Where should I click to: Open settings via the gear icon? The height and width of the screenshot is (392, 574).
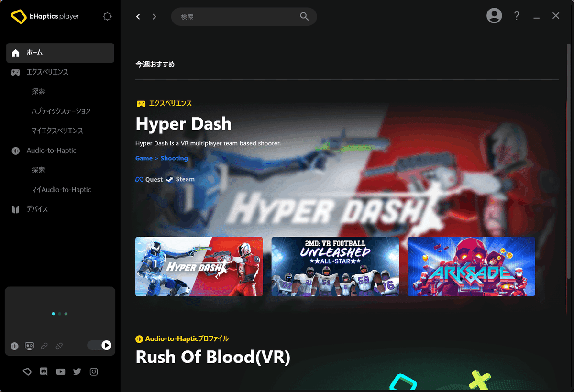108,16
